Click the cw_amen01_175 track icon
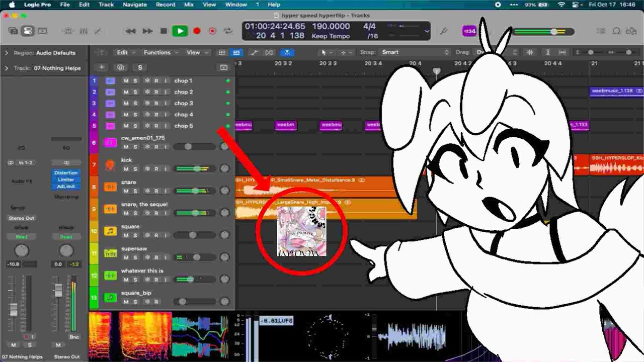This screenshot has width=644, height=362. pyautogui.click(x=110, y=143)
